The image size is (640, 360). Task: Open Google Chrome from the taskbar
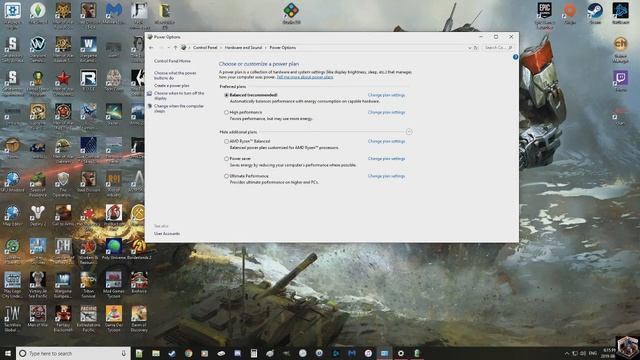[188, 353]
